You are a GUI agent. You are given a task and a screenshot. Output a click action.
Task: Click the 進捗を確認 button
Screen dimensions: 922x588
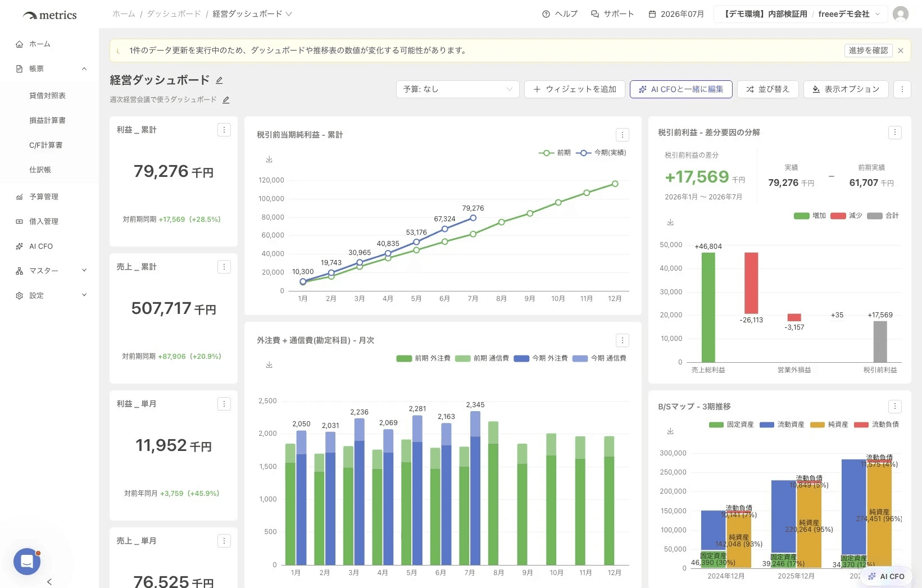click(x=868, y=51)
